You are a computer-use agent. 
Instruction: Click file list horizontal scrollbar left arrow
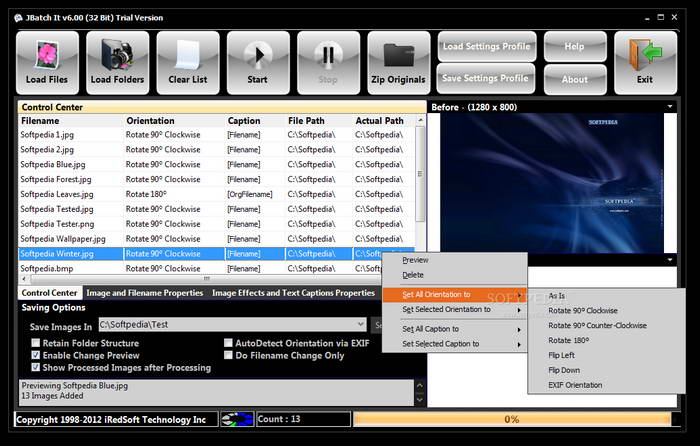click(24, 279)
